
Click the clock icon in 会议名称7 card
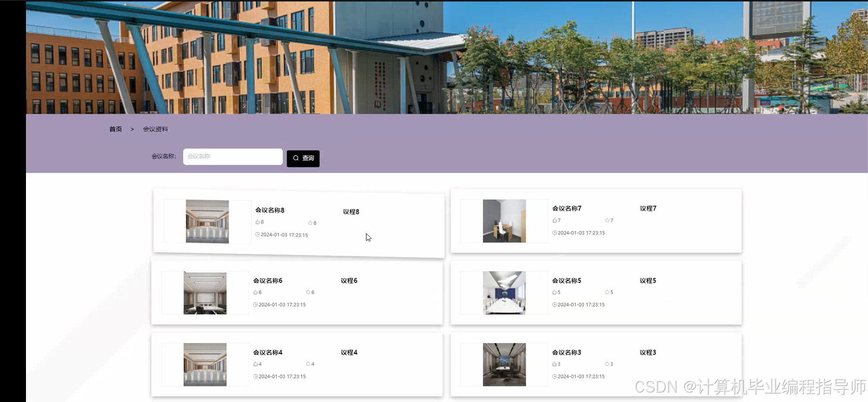555,233
